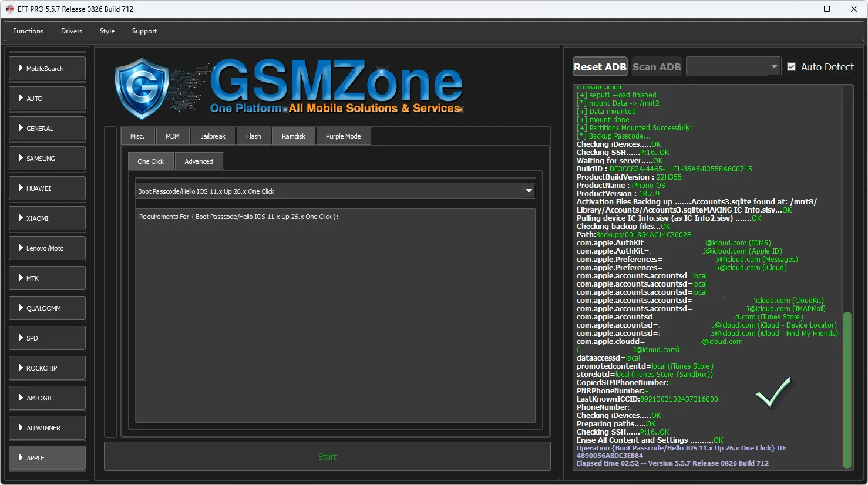Expand the AUTO sidebar section
Image resolution: width=868 pixels, height=485 pixels.
point(48,99)
